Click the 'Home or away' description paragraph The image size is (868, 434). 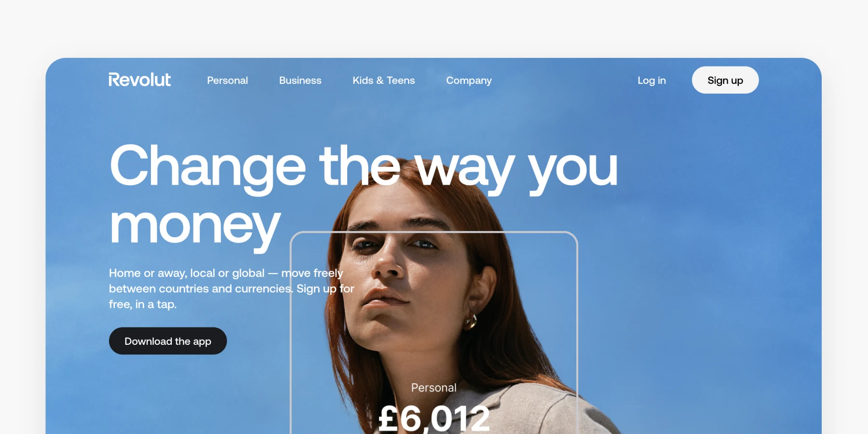tap(231, 288)
